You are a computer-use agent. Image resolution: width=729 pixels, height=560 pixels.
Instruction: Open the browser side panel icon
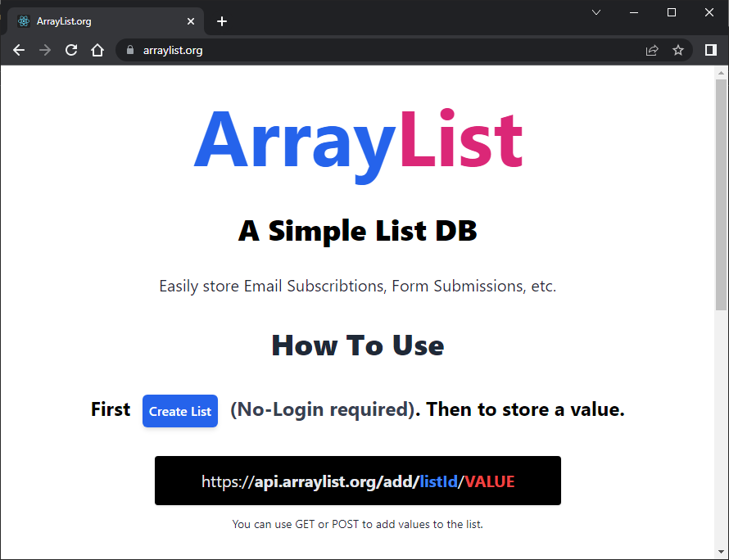pyautogui.click(x=710, y=50)
